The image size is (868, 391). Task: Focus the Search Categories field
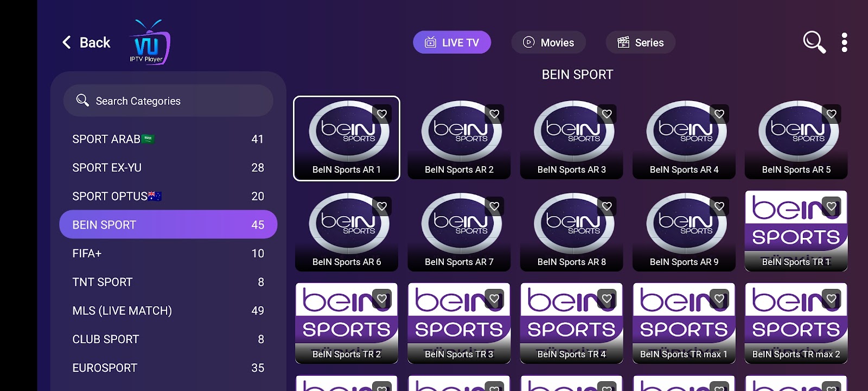168,100
